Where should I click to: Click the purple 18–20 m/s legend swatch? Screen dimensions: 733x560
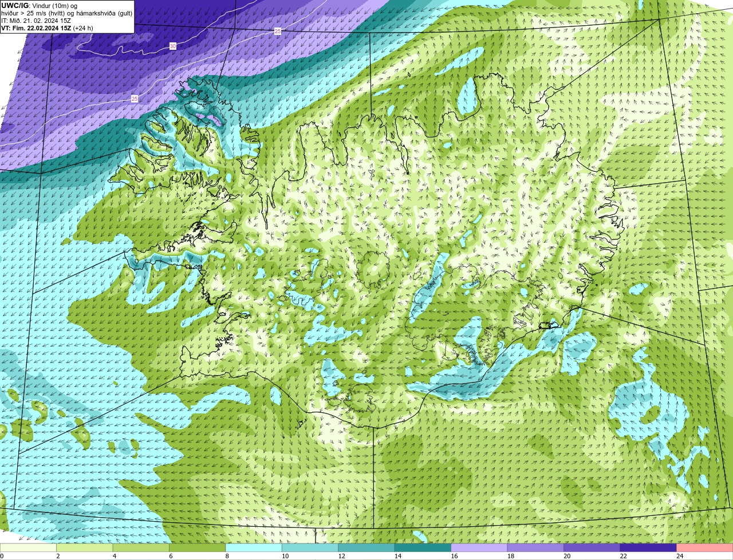[x=535, y=547]
